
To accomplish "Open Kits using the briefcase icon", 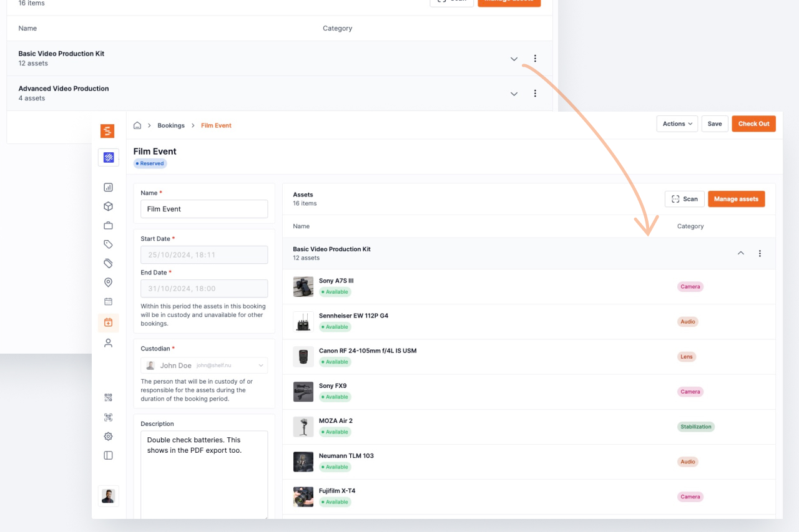I will tap(108, 225).
